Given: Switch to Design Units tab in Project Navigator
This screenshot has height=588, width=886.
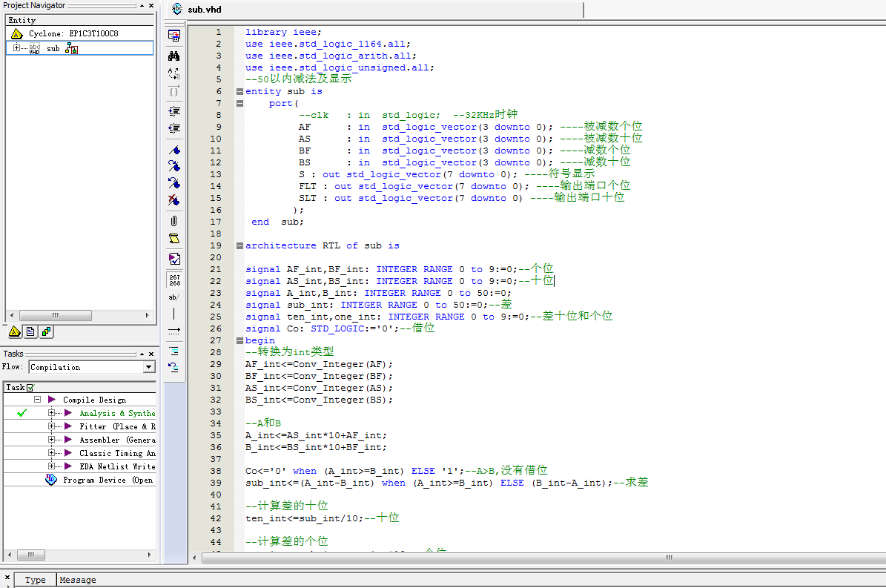Looking at the screenshot, I should (46, 331).
